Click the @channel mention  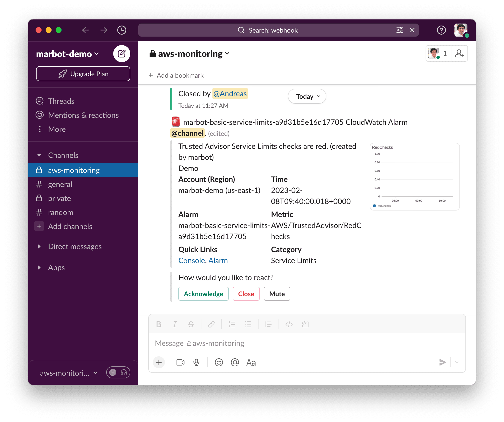(x=187, y=133)
